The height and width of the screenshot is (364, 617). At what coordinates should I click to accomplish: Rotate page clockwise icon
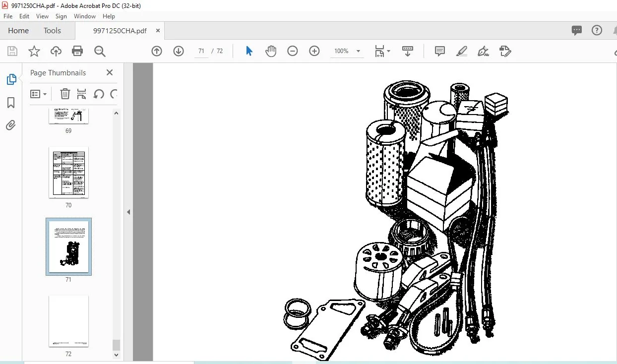[x=114, y=94]
